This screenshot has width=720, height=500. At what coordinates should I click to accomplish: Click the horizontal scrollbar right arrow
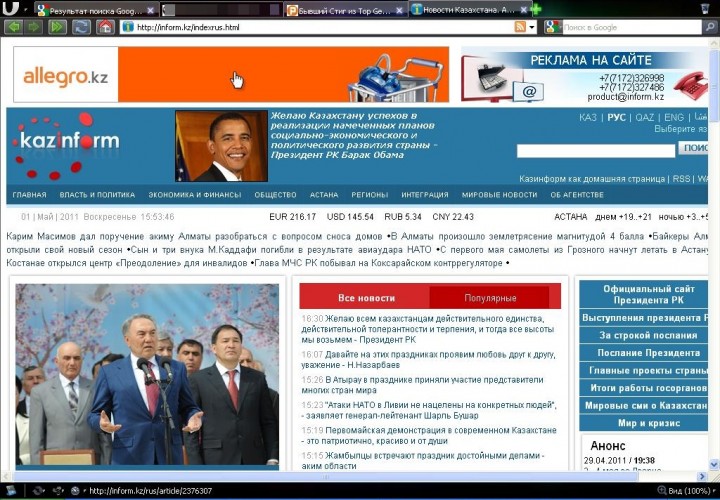tap(701, 476)
